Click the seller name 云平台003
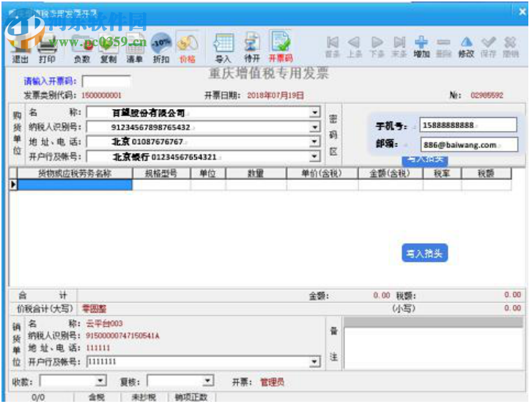 (104, 323)
